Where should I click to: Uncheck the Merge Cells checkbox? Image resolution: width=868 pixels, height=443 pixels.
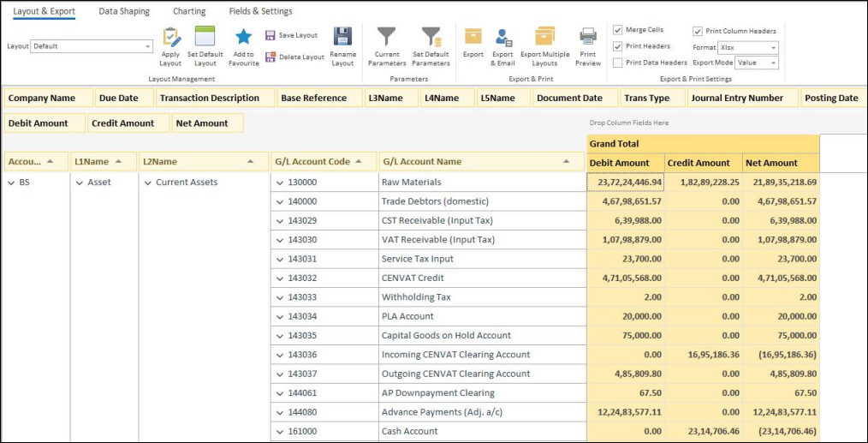[618, 30]
